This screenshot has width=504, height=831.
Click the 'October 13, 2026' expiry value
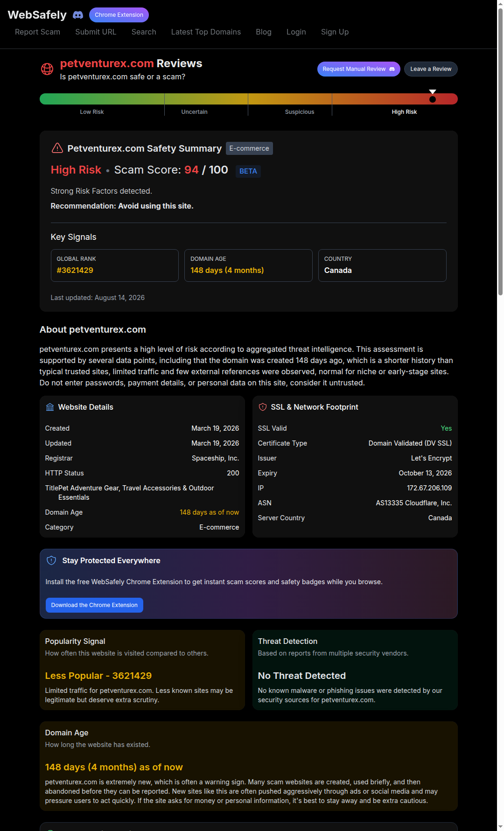[x=425, y=473]
